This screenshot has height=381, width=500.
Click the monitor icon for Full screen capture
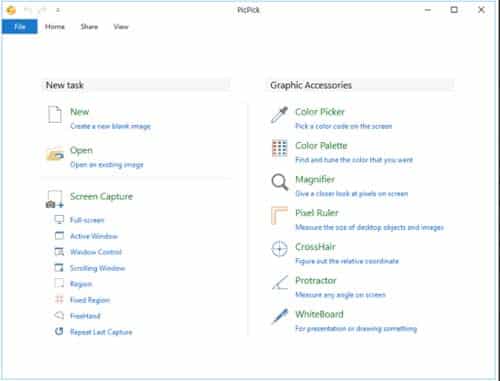(59, 220)
